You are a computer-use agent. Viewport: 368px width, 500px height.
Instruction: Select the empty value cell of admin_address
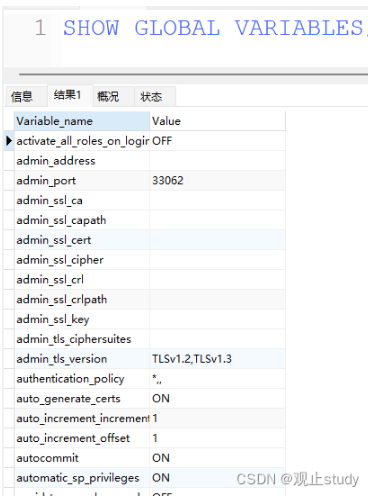click(218, 161)
